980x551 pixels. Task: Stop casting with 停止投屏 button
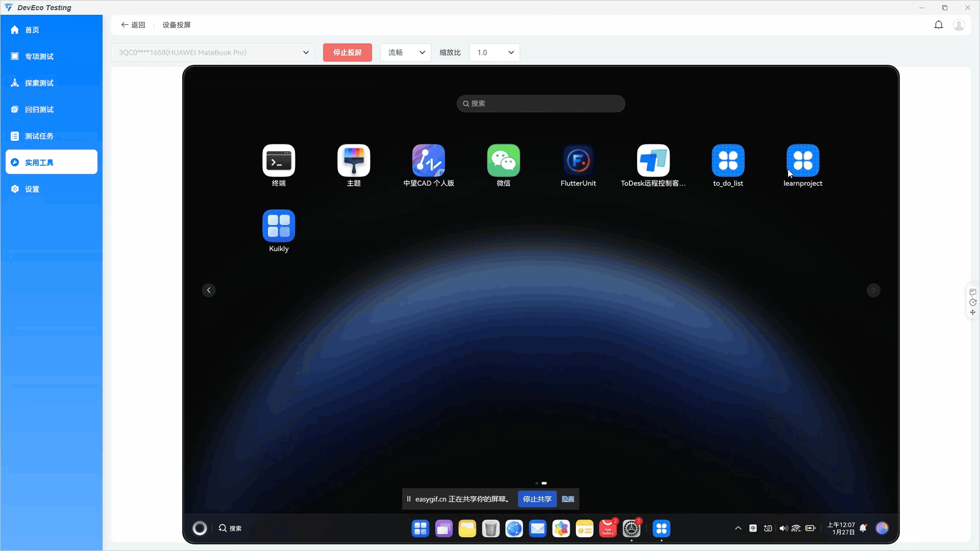(x=348, y=53)
